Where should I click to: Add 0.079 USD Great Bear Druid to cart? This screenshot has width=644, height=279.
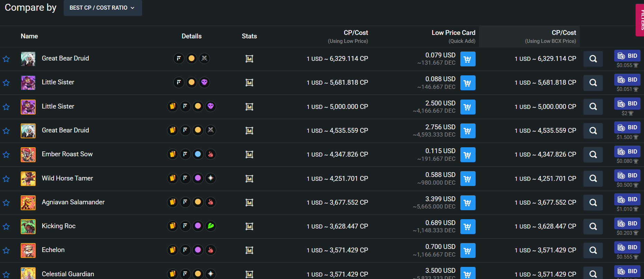[x=468, y=59]
